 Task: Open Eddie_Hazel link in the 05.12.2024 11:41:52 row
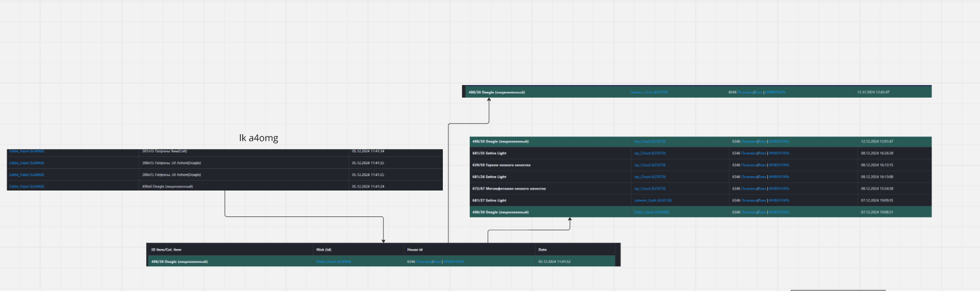point(333,262)
